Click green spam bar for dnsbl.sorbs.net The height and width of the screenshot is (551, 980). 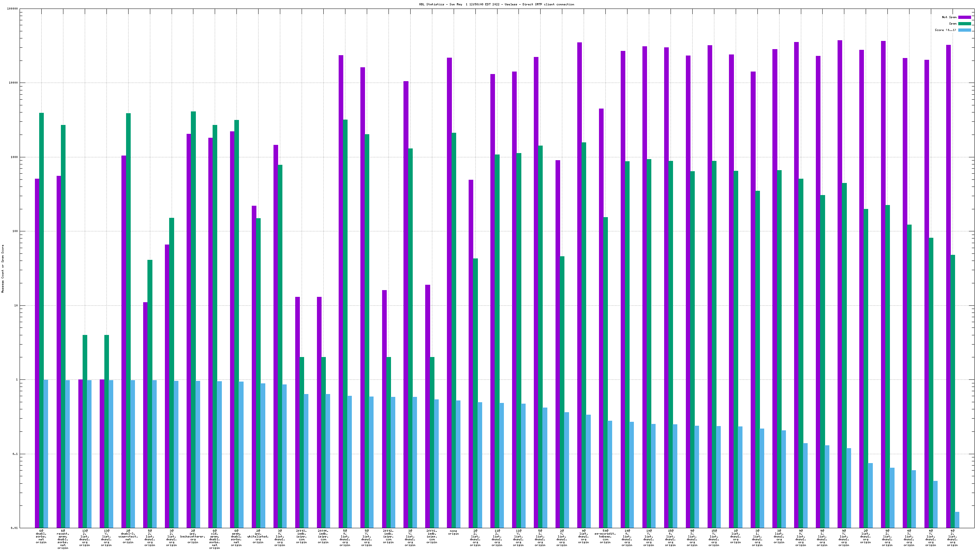point(41,266)
